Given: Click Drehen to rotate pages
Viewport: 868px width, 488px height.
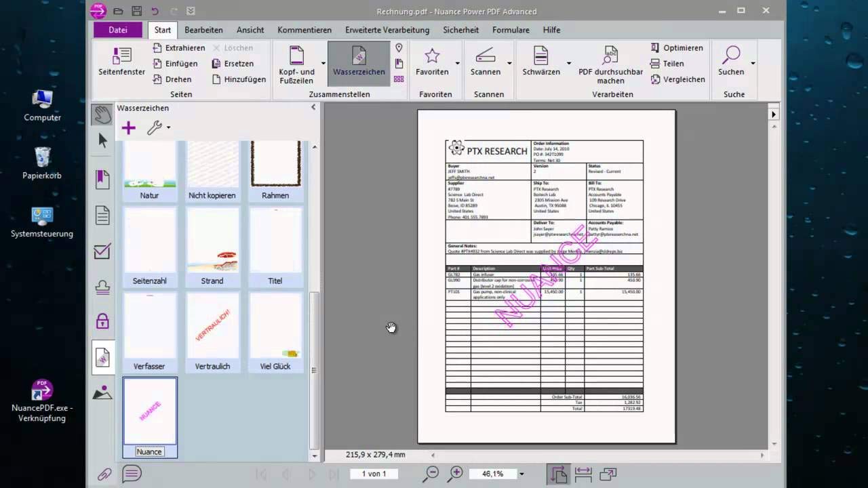Looking at the screenshot, I should (x=172, y=79).
